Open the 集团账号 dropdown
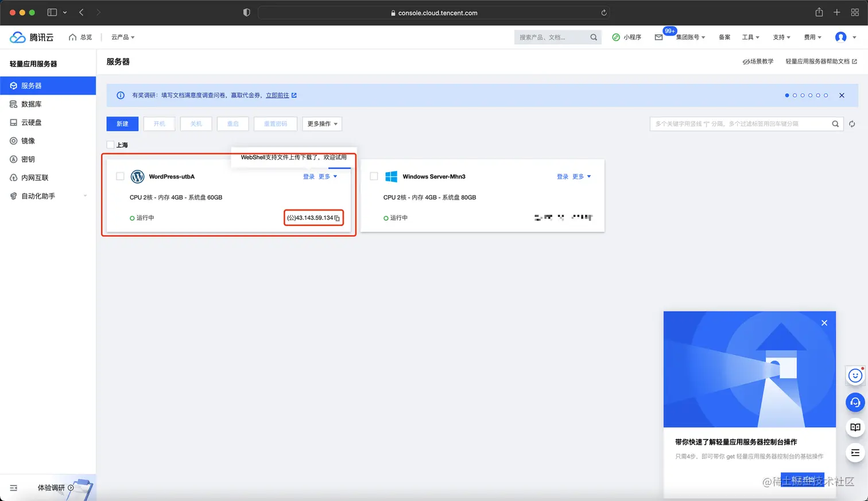 tap(690, 37)
